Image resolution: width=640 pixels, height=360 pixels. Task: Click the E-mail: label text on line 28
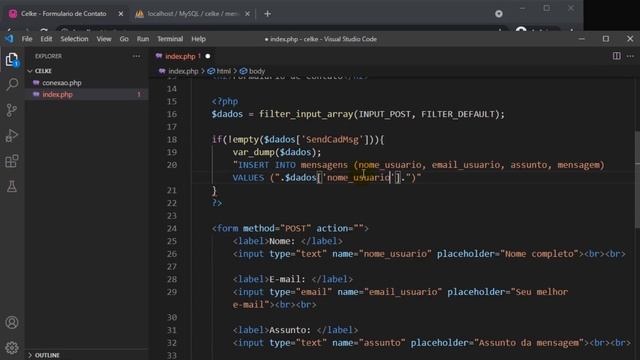287,279
